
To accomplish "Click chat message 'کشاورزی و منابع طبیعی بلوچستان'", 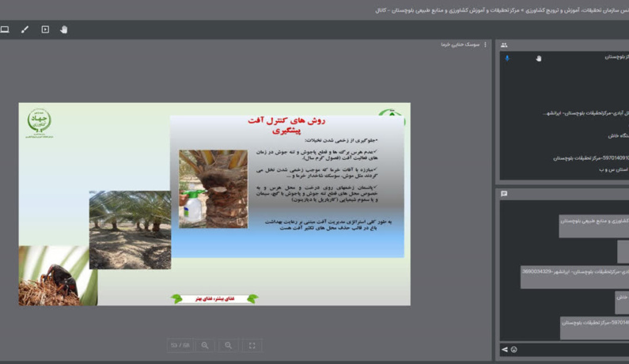I will 594,226.
